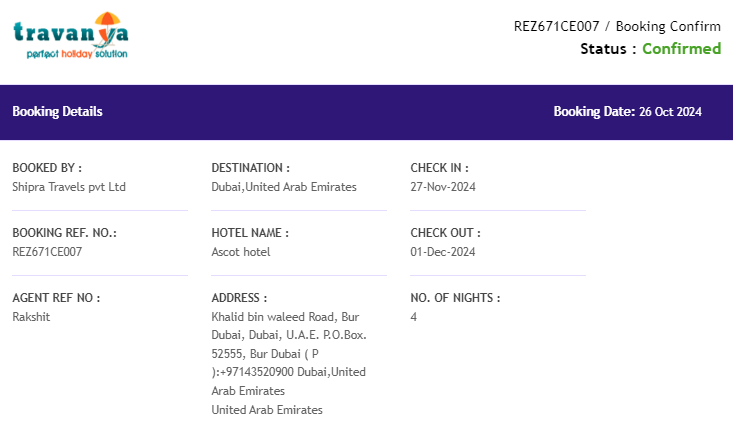Click the Travanya logo
The height and width of the screenshot is (426, 733).
tap(71, 36)
